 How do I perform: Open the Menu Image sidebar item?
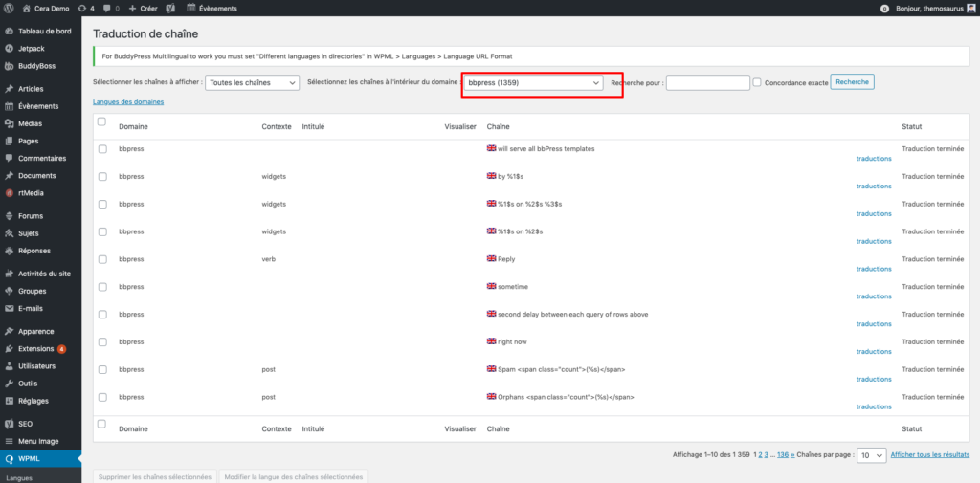[38, 441]
